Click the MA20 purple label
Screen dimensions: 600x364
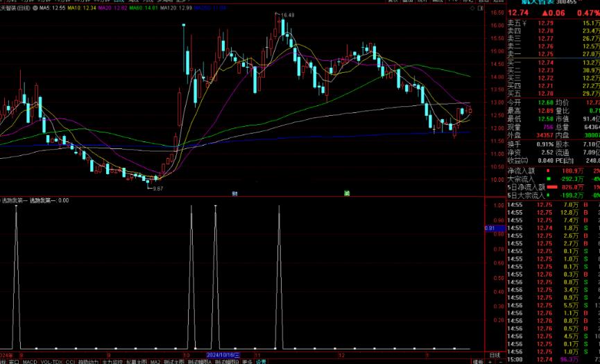pyautogui.click(x=112, y=8)
